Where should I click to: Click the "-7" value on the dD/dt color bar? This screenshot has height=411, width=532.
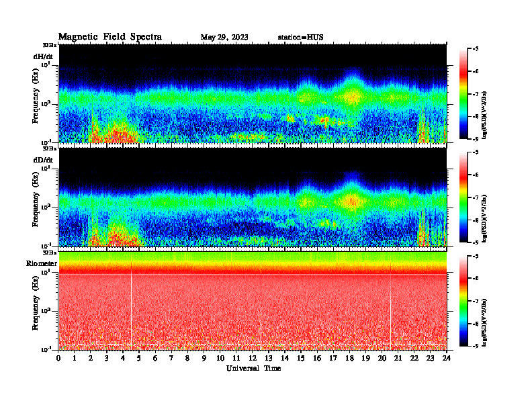pyautogui.click(x=475, y=197)
